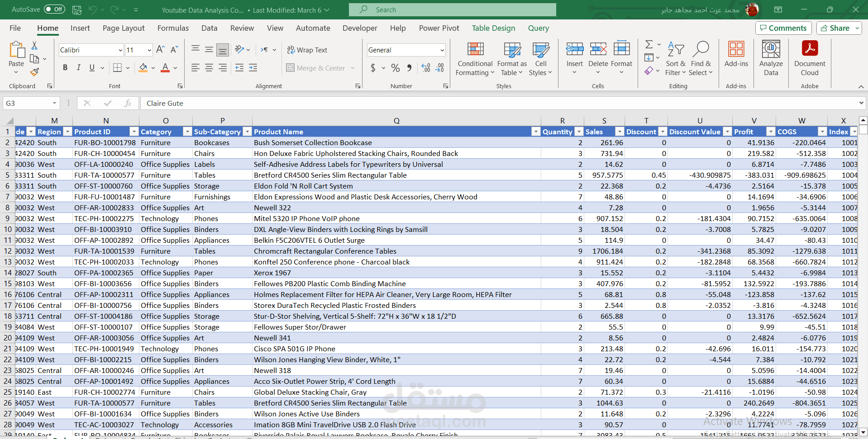Click the Undo arrow icon
Image resolution: width=868 pixels, height=439 pixels.
(93, 9)
